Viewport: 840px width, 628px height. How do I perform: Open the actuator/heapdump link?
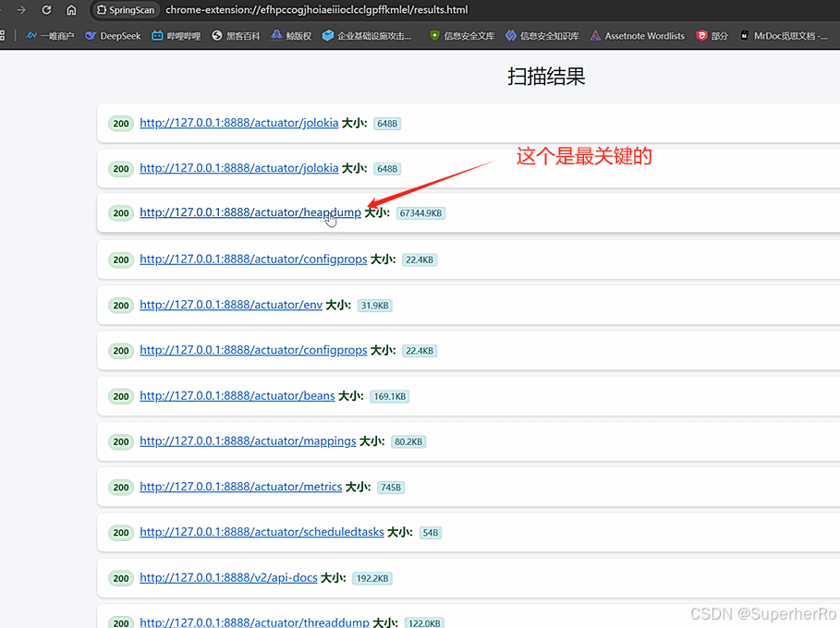click(x=250, y=212)
